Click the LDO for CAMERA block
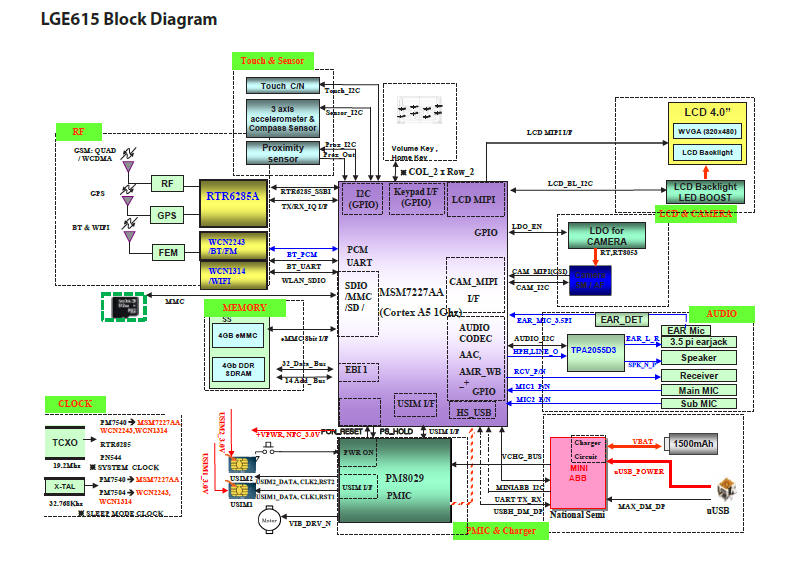 [x=606, y=236]
